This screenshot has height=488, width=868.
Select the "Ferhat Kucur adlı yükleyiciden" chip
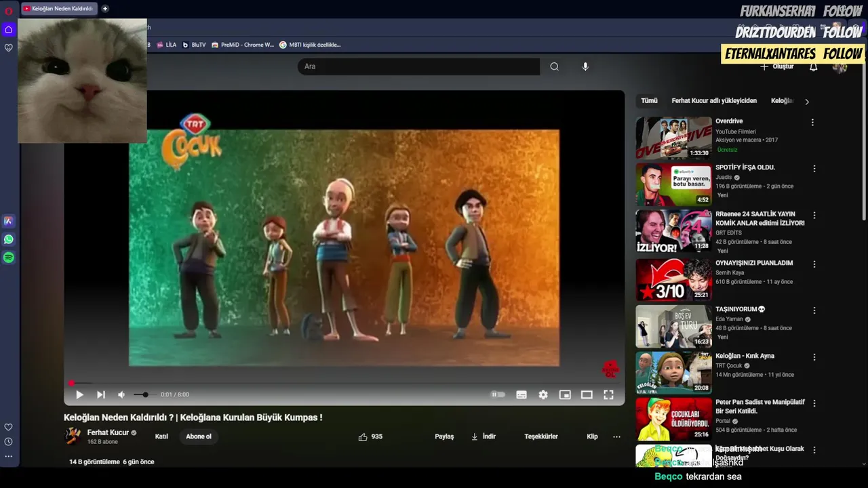click(x=714, y=100)
